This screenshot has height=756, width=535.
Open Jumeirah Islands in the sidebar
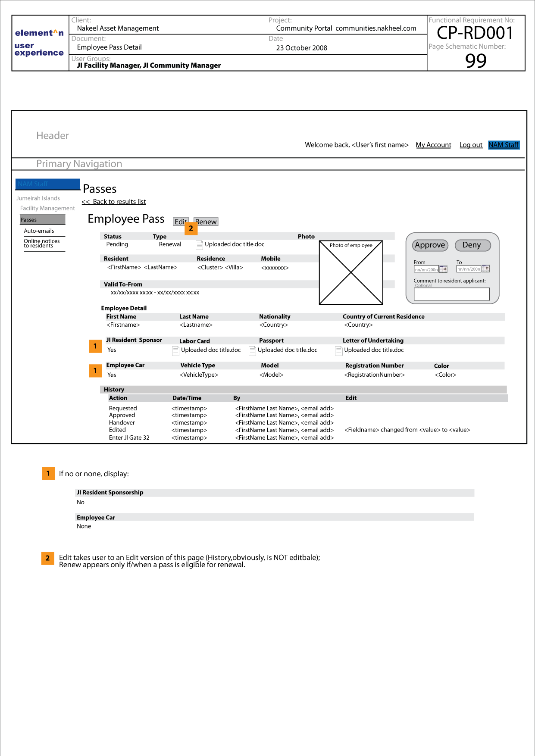coord(38,198)
